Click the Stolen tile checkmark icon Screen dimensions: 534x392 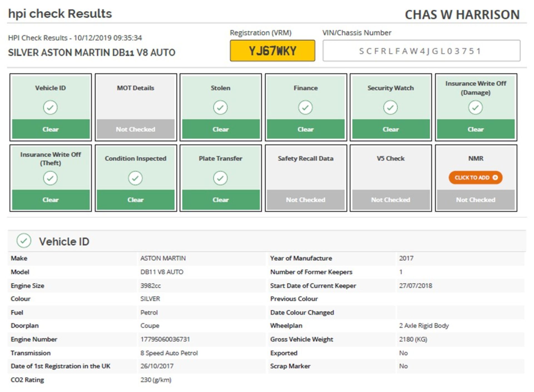pyautogui.click(x=220, y=108)
